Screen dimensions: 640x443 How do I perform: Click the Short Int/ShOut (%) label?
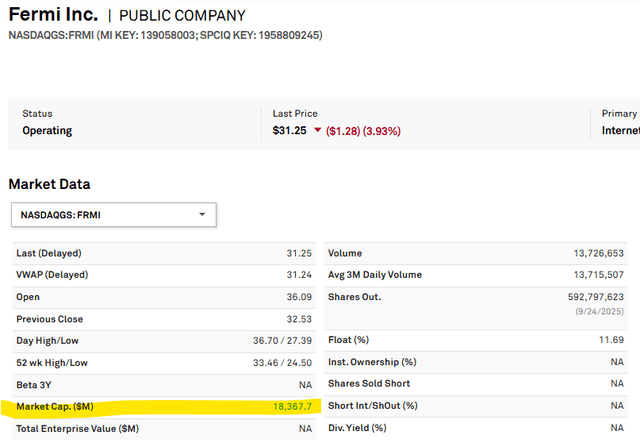point(374,406)
